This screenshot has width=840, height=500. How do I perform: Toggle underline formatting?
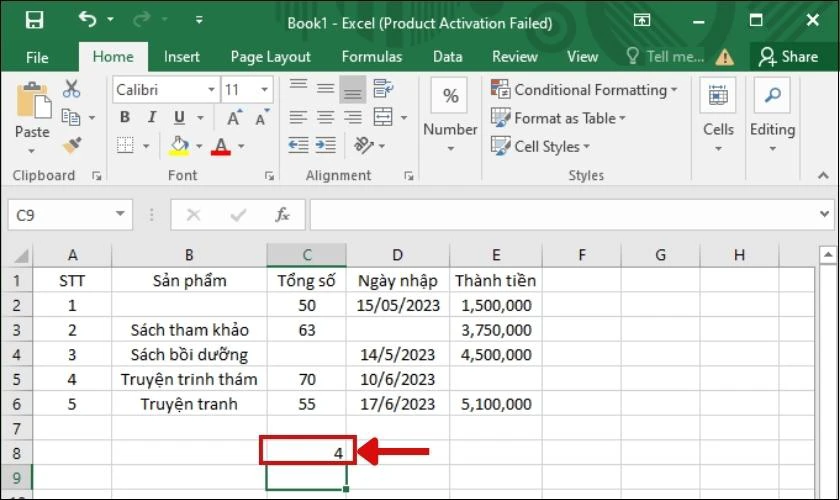[x=179, y=117]
